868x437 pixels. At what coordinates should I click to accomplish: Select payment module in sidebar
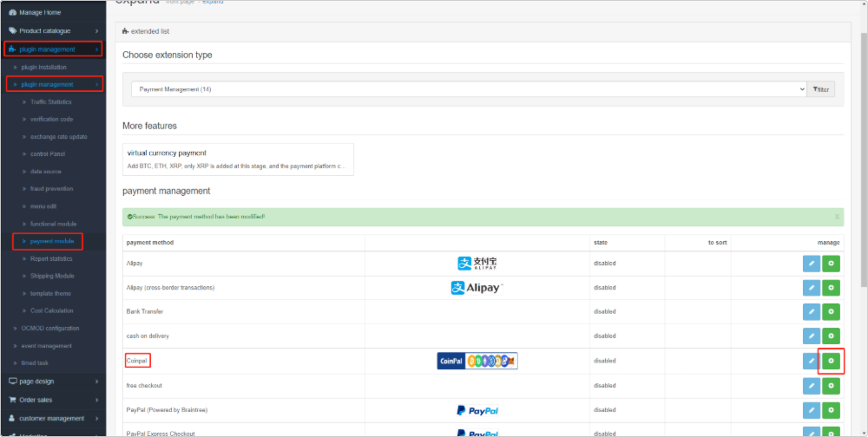[x=52, y=241]
